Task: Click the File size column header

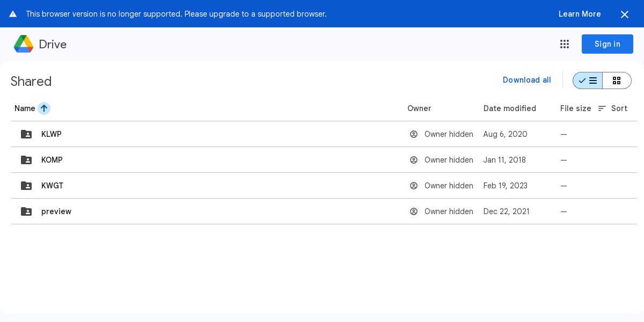Action: pyautogui.click(x=576, y=108)
